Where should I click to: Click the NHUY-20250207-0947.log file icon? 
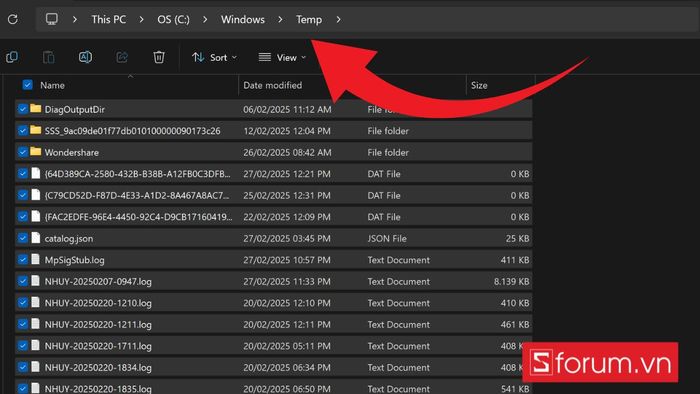36,281
